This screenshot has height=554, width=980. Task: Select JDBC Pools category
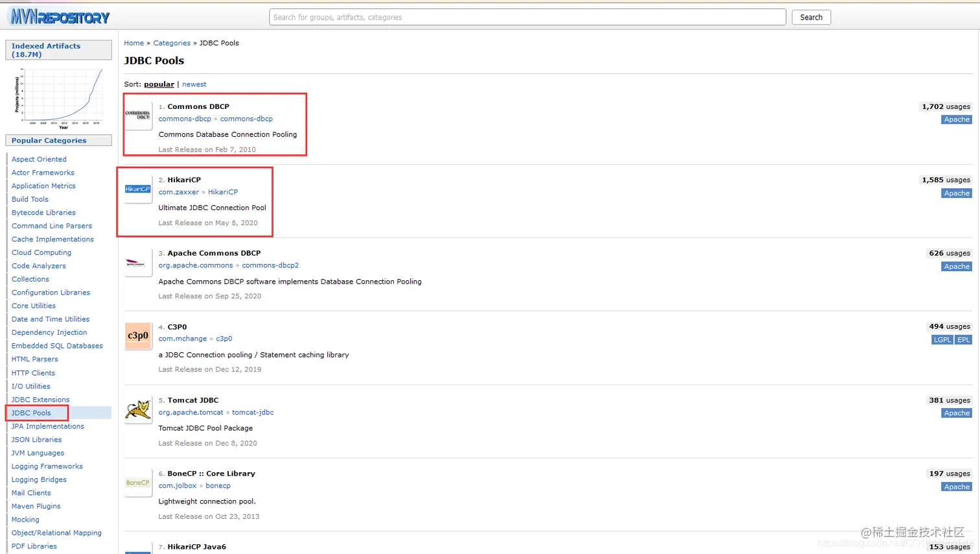point(31,413)
